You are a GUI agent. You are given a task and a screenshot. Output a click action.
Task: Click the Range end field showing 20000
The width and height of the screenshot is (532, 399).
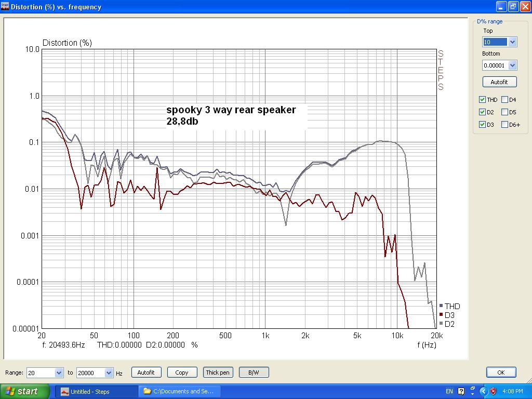coord(90,373)
